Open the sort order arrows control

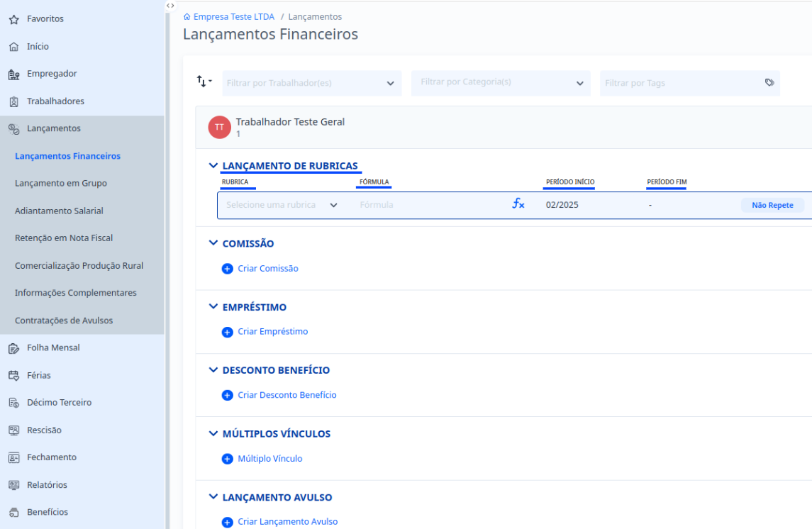tap(204, 82)
